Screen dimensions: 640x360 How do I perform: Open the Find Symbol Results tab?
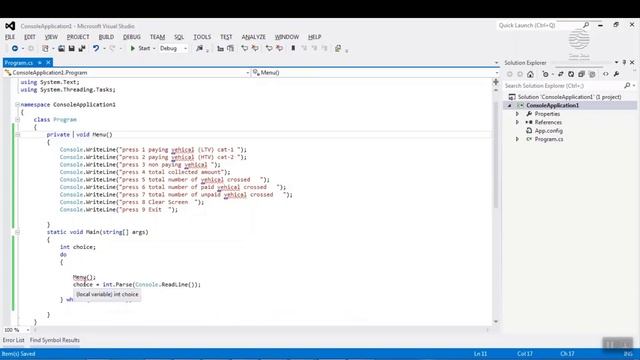tap(55, 340)
